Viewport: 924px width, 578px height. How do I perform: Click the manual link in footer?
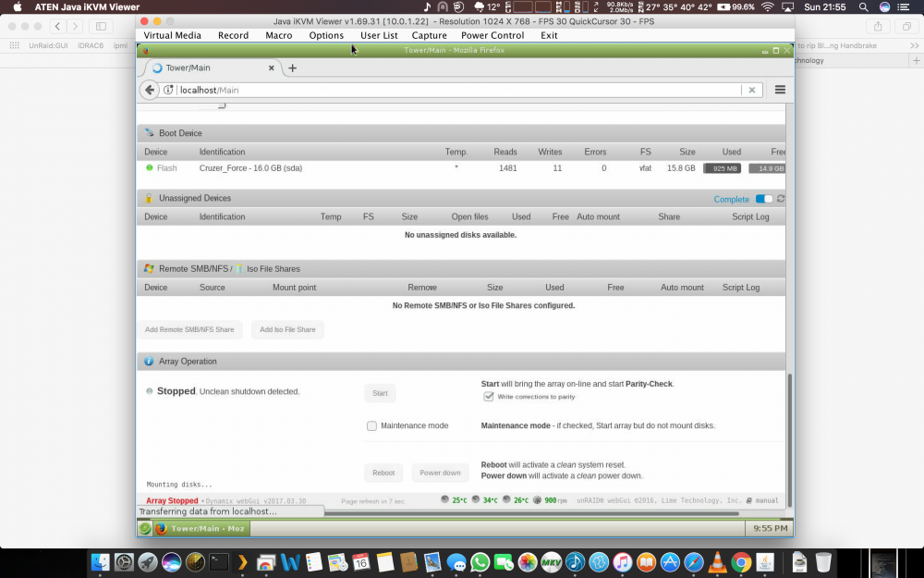pyautogui.click(x=767, y=500)
